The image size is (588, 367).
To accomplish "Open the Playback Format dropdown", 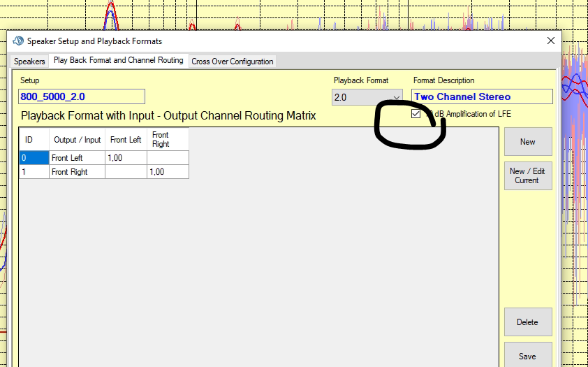I will pos(367,97).
